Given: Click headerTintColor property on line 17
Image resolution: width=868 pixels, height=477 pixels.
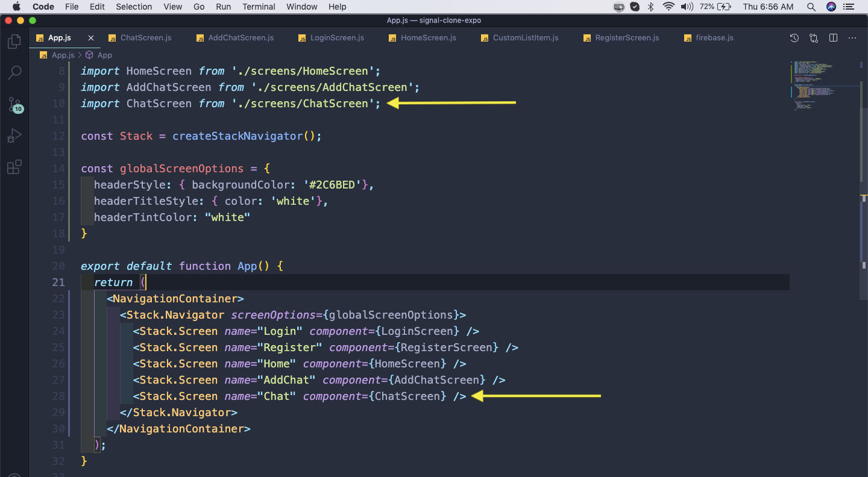Looking at the screenshot, I should (142, 217).
